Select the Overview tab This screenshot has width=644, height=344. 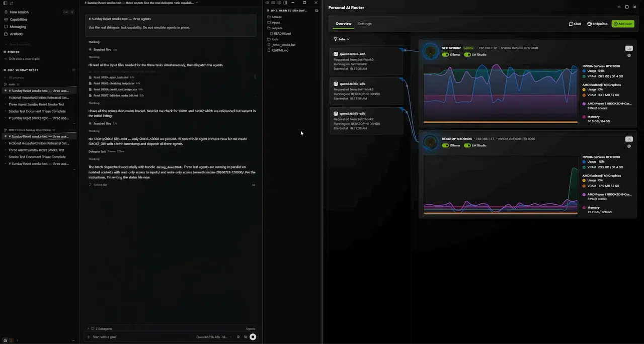pyautogui.click(x=344, y=24)
